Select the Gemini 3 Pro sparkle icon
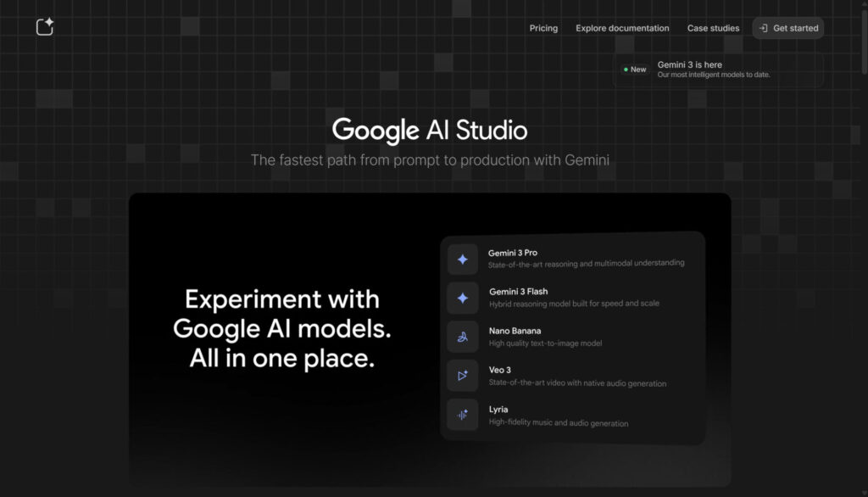Image resolution: width=868 pixels, height=497 pixels. coord(462,259)
